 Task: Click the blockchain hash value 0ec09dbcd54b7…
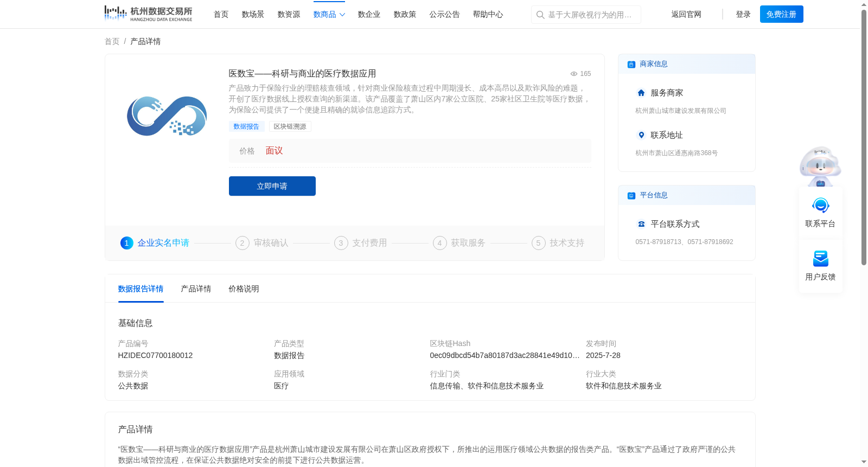[x=505, y=356]
